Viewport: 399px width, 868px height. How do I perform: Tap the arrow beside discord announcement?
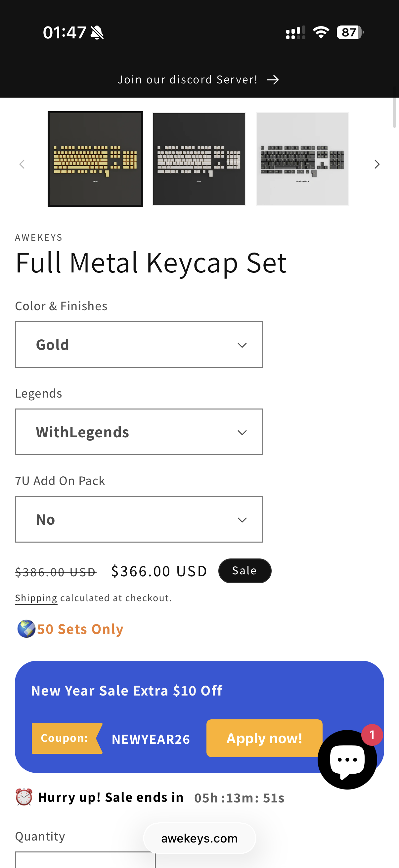coord(273,80)
